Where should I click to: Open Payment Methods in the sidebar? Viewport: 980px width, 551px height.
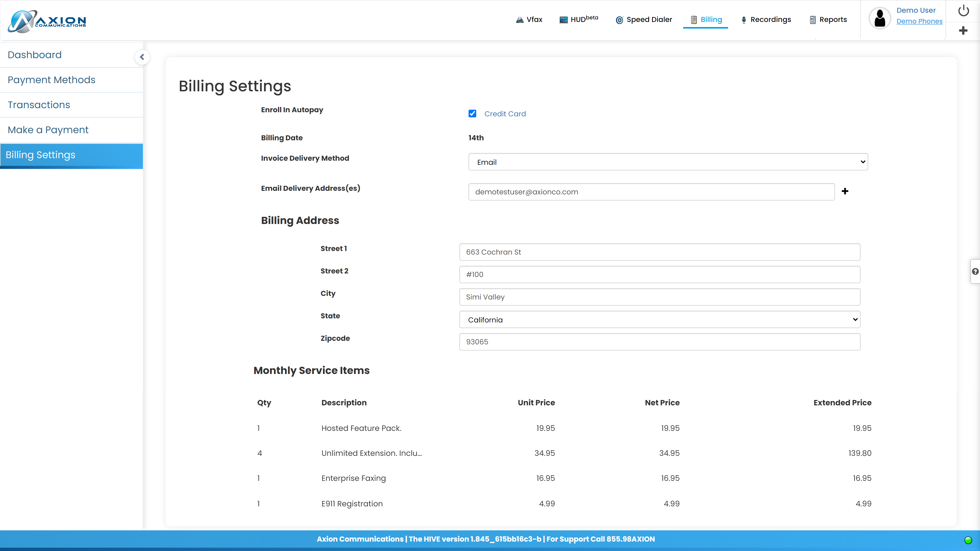[71, 80]
